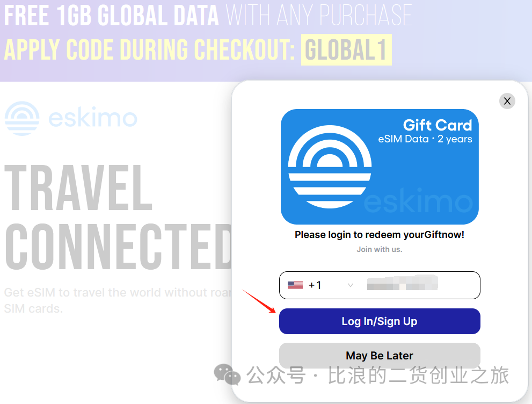Close the gift card login popup
The image size is (532, 404).
coord(507,101)
